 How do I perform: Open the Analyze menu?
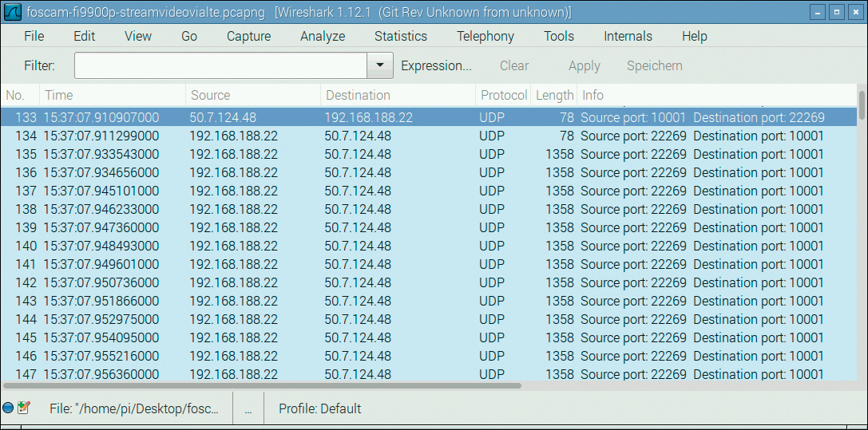tap(323, 36)
